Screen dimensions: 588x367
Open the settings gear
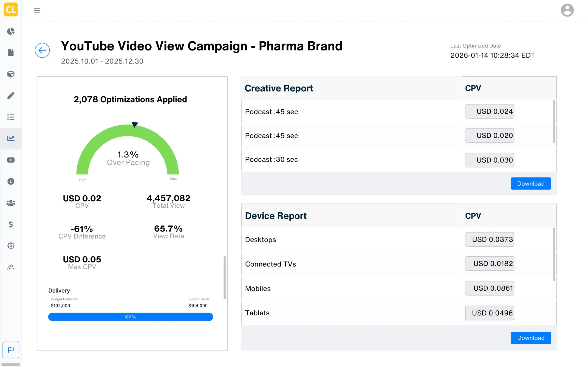[x=11, y=246]
